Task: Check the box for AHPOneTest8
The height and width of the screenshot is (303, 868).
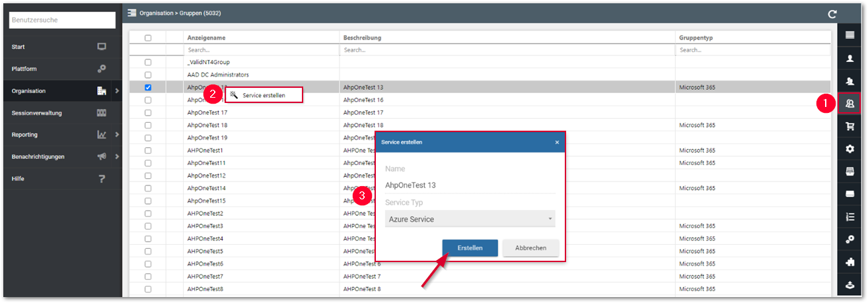Action: click(148, 289)
